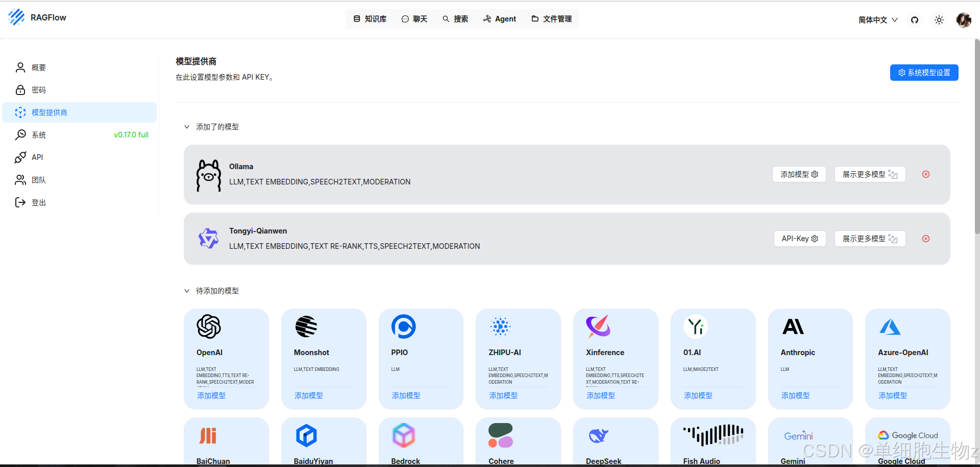Click the ZHIPU-AI logo icon
The height and width of the screenshot is (467, 980).
pos(501,326)
